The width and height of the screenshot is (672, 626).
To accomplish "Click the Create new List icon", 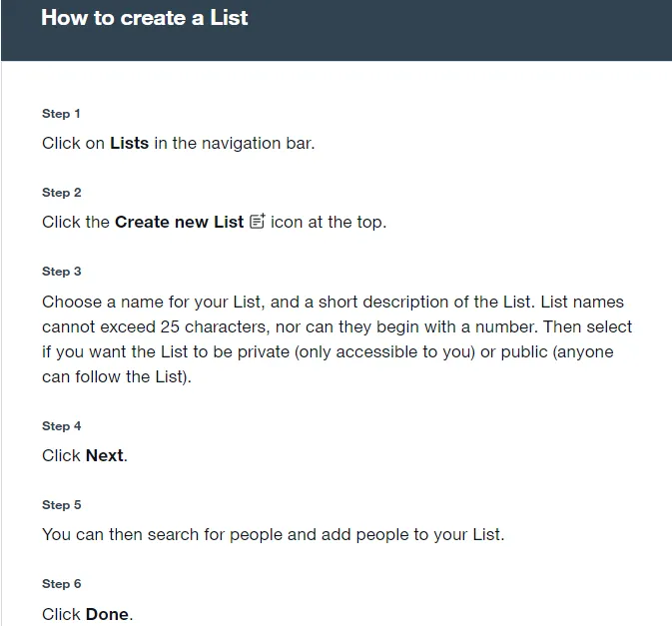I will [257, 222].
